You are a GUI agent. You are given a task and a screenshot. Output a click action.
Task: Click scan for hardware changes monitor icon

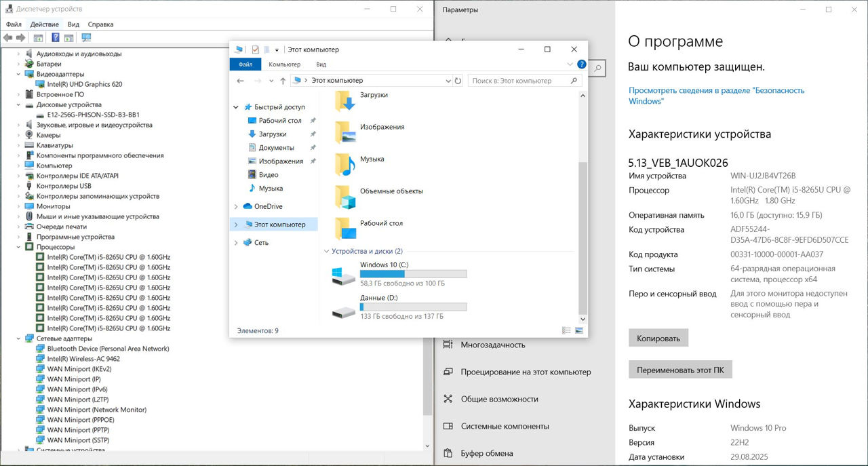86,38
